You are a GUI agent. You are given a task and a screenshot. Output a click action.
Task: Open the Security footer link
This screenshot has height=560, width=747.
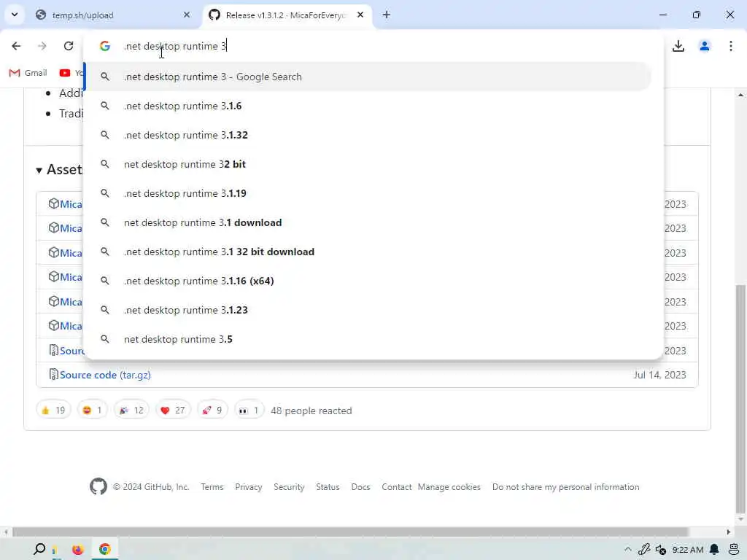click(x=289, y=486)
